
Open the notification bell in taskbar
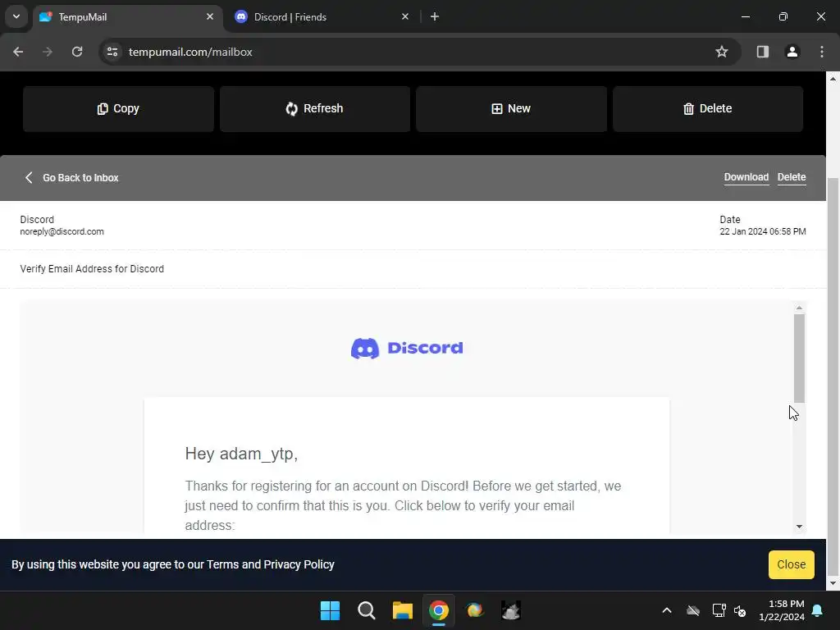(818, 610)
